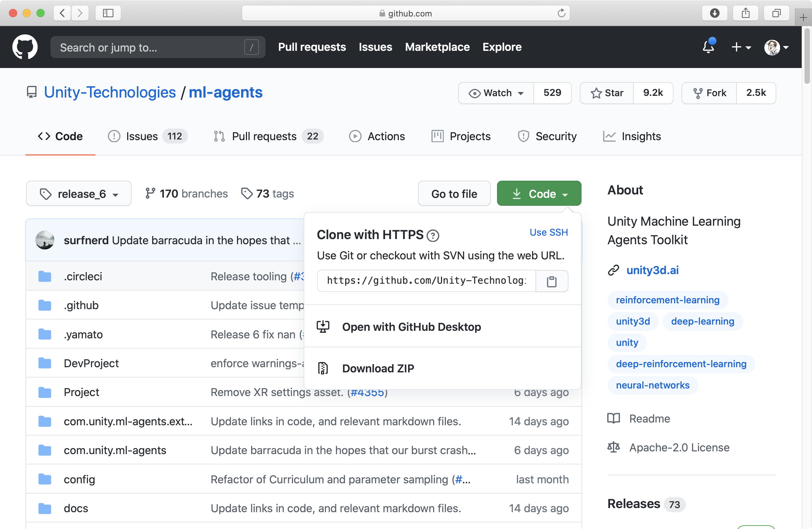Open the Insights tab
Viewport: 812px width, 529px height.
click(632, 136)
